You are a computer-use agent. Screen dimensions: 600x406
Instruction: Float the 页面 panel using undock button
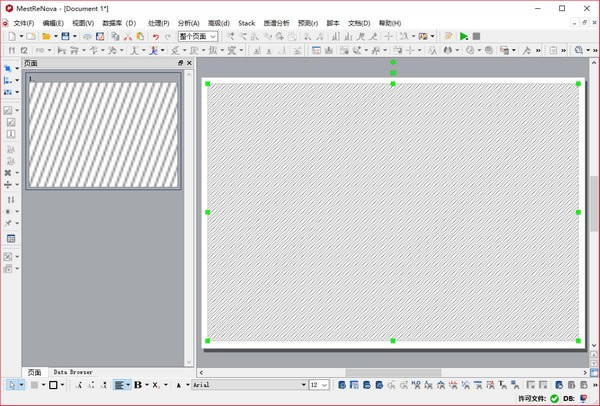[x=181, y=63]
